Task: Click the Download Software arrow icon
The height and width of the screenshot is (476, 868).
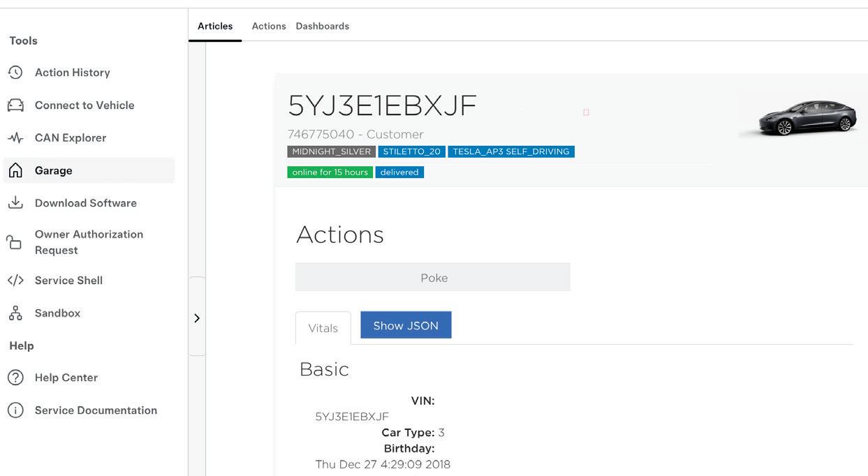Action: click(15, 202)
